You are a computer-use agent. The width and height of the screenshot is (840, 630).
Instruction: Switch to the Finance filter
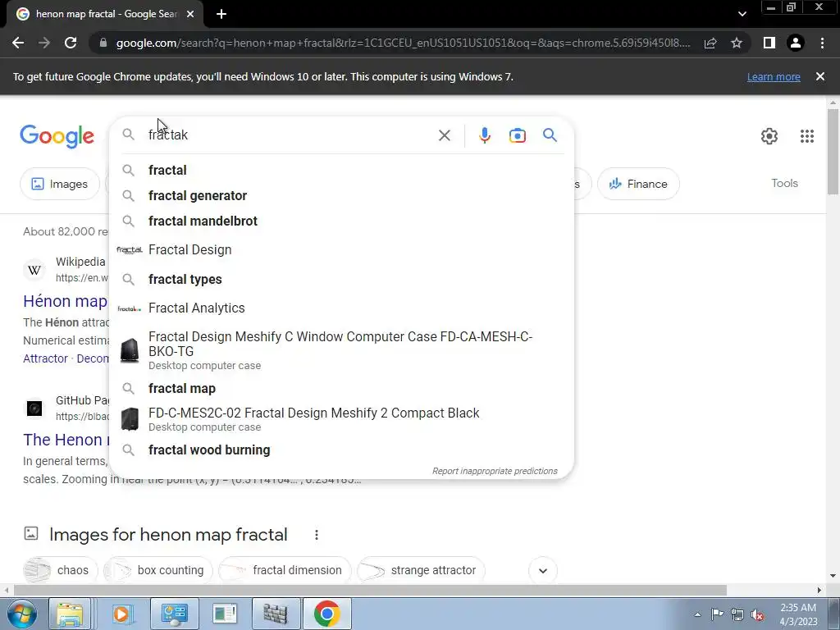click(638, 184)
